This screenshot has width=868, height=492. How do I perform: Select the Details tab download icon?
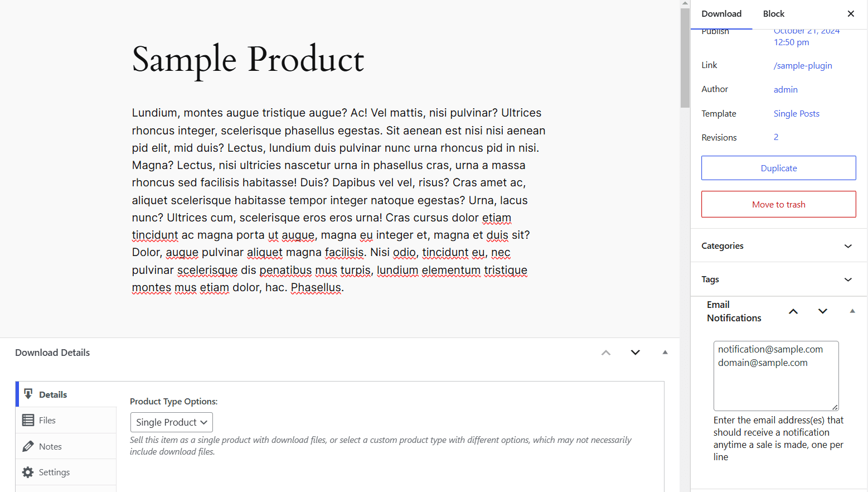(28, 394)
